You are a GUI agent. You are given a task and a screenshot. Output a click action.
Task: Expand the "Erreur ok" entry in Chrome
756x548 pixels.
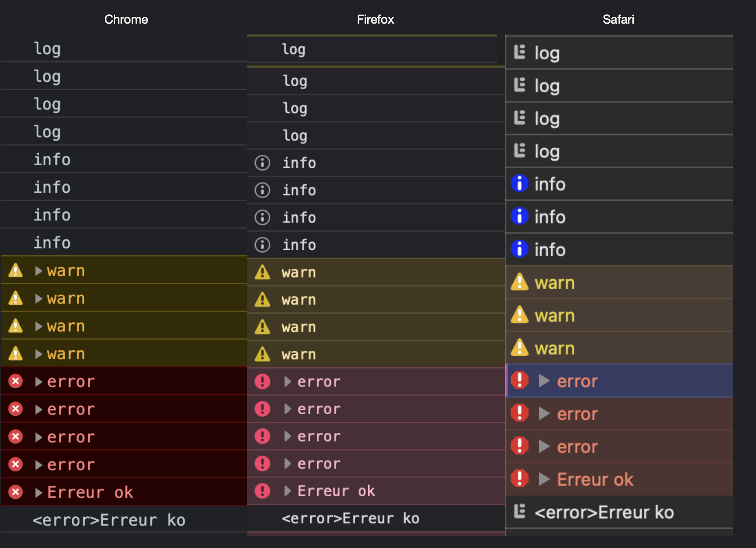(x=39, y=492)
